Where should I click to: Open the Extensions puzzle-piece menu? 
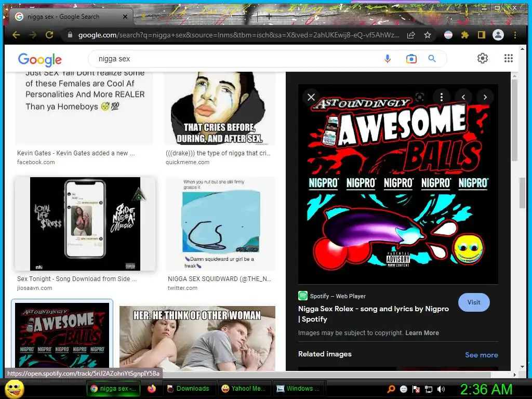(x=465, y=35)
